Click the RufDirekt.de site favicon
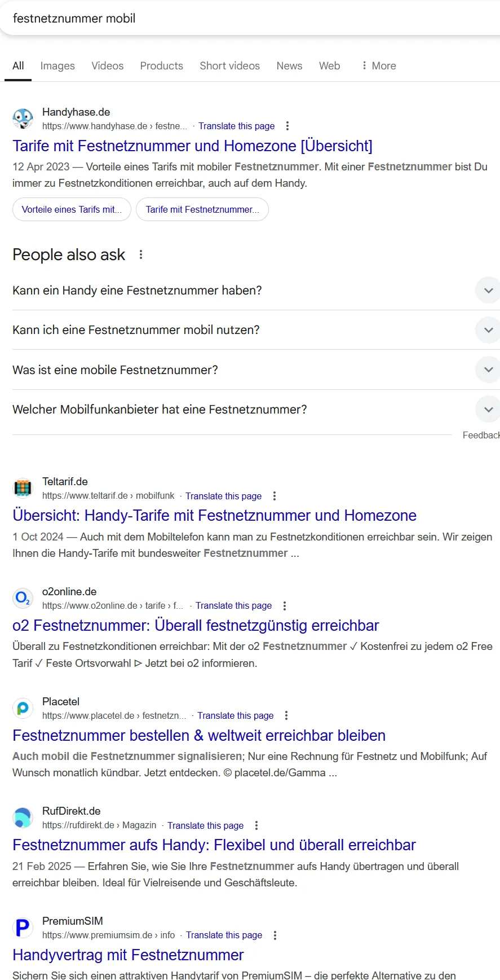The height and width of the screenshot is (980, 500). tap(23, 818)
